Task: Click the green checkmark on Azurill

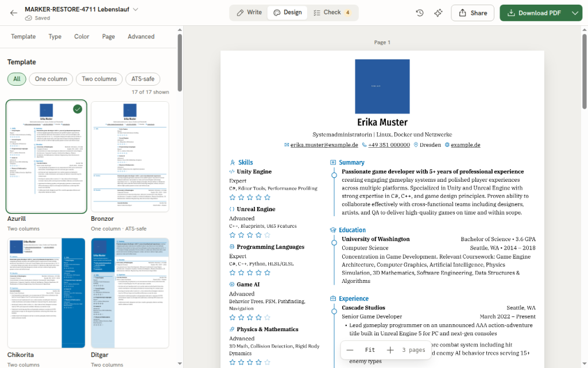Action: pos(78,109)
